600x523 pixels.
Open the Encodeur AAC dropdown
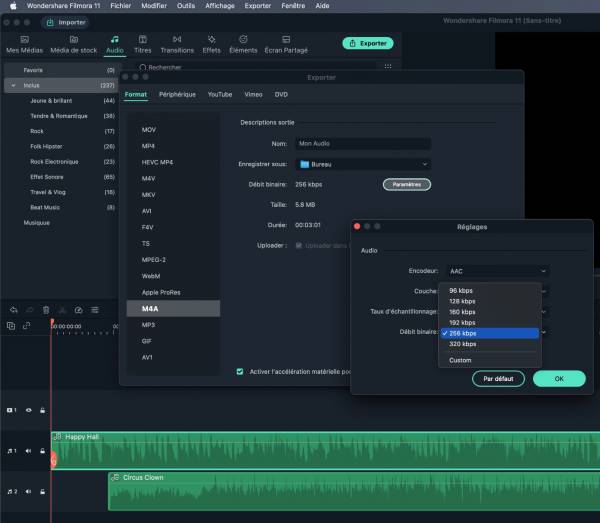pos(498,271)
